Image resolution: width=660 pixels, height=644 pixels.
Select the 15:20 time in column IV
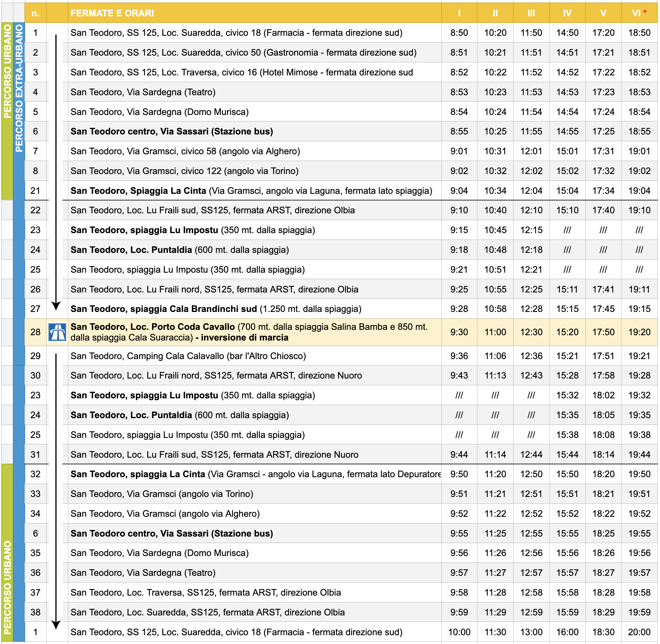tap(567, 332)
